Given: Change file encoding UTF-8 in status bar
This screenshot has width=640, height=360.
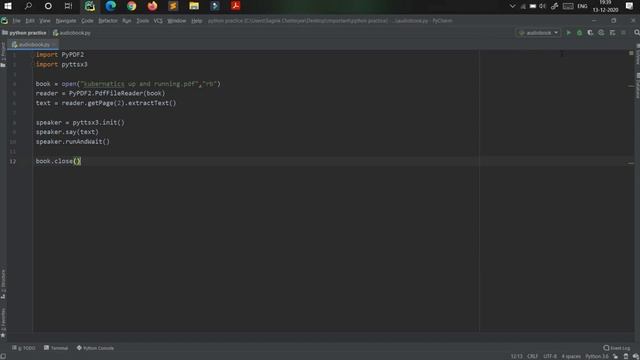Looking at the screenshot, I should pyautogui.click(x=550, y=356).
